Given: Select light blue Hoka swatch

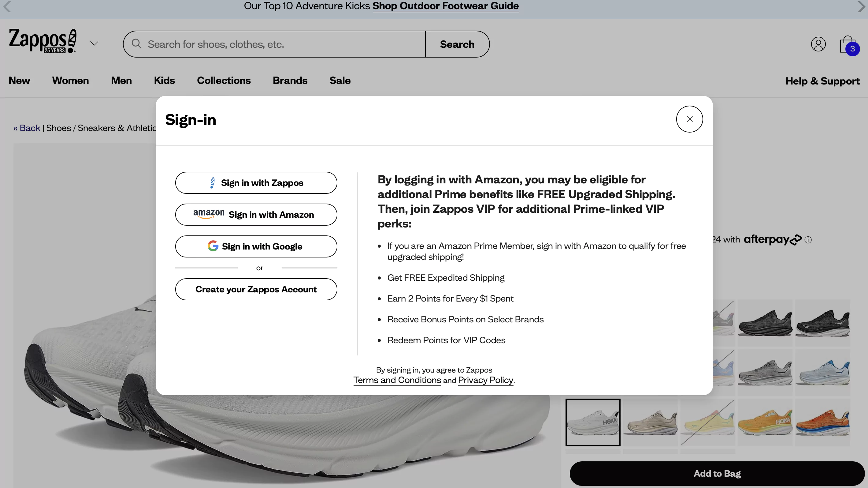Looking at the screenshot, I should pos(822,373).
